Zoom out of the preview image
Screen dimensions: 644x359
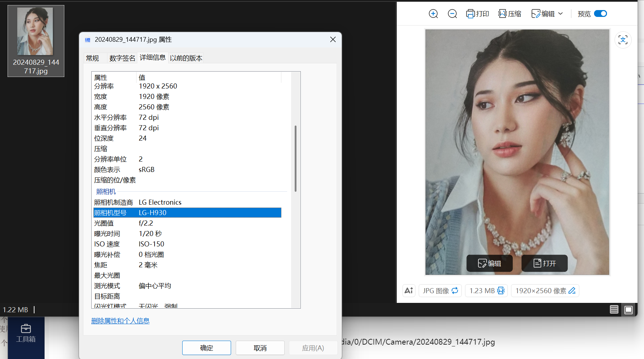tap(452, 14)
